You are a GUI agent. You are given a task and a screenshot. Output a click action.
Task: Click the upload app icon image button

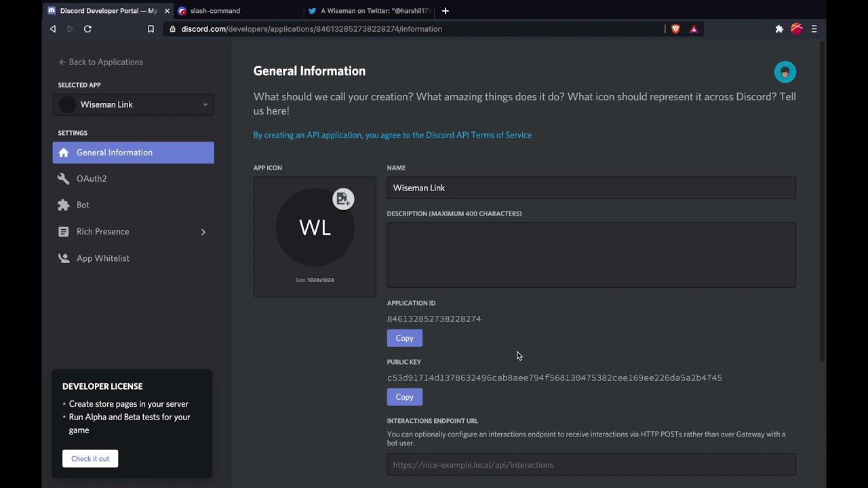pyautogui.click(x=343, y=199)
